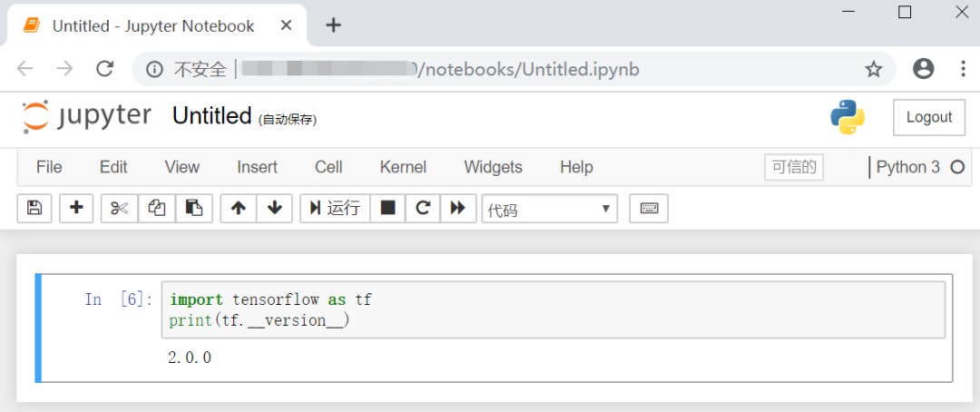This screenshot has height=412, width=980.
Task: Restart kernel and rerun all with fast-forward icon
Action: pyautogui.click(x=458, y=209)
